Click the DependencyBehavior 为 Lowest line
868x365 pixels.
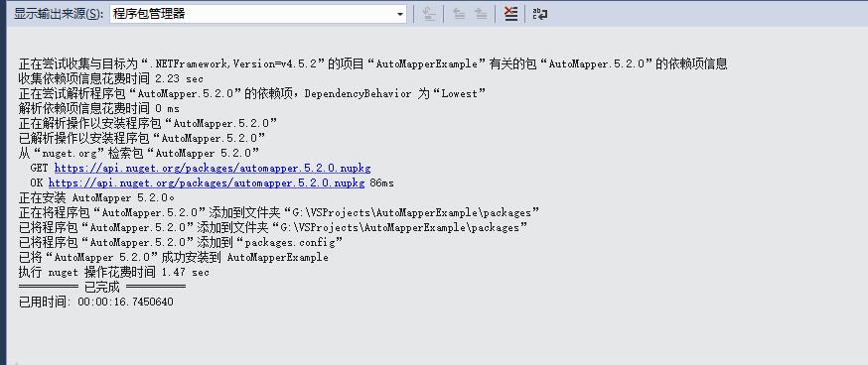point(252,93)
